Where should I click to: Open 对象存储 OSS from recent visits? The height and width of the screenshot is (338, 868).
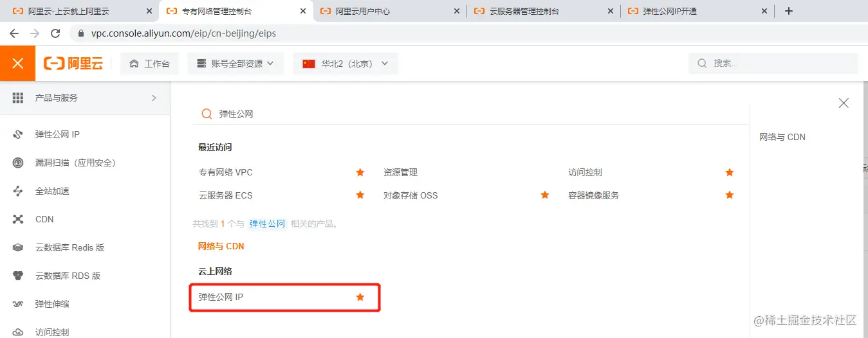411,195
